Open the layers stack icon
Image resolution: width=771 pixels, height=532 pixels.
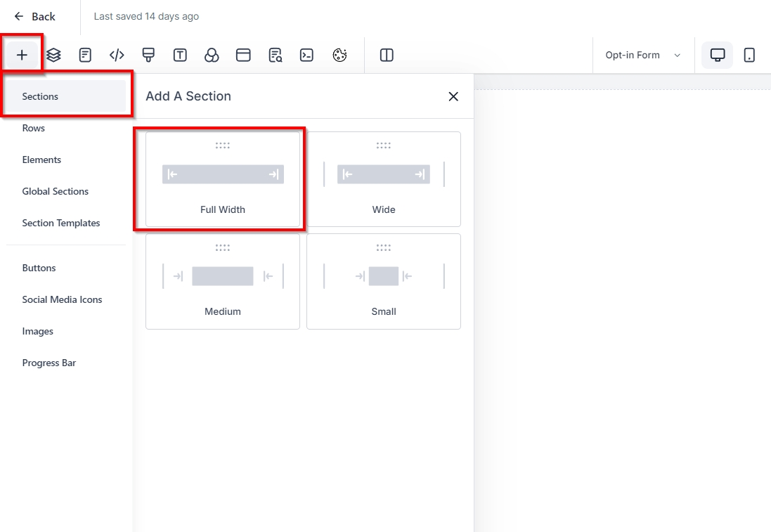(x=53, y=55)
